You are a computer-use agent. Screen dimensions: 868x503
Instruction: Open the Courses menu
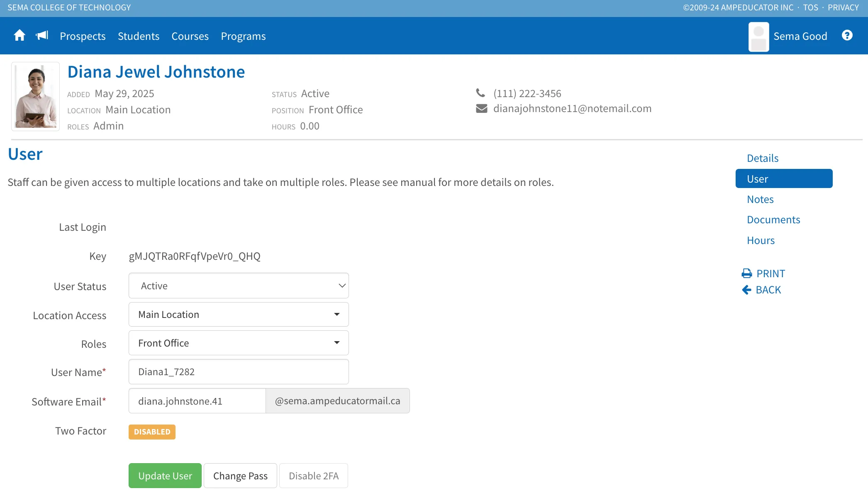(x=190, y=36)
